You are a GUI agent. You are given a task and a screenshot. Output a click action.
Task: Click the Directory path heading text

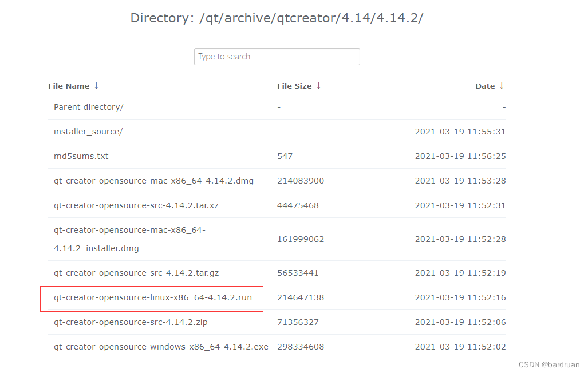[277, 18]
